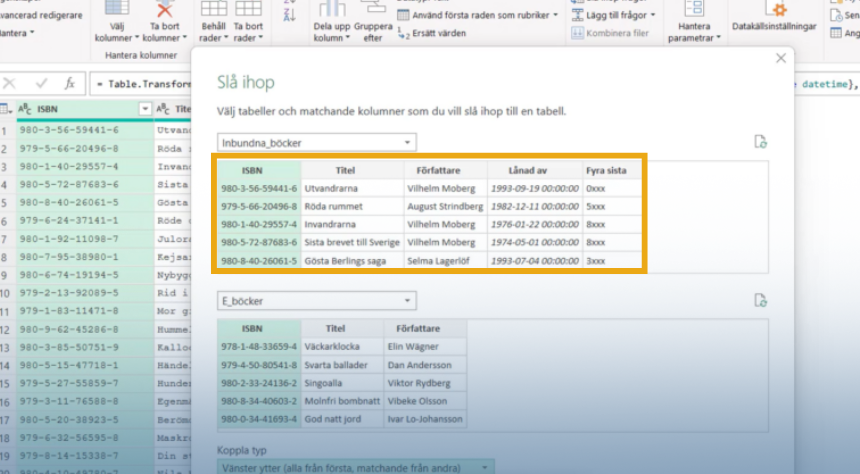The height and width of the screenshot is (474, 860).
Task: Click the Behåll rader icon
Action: pyautogui.click(x=213, y=10)
